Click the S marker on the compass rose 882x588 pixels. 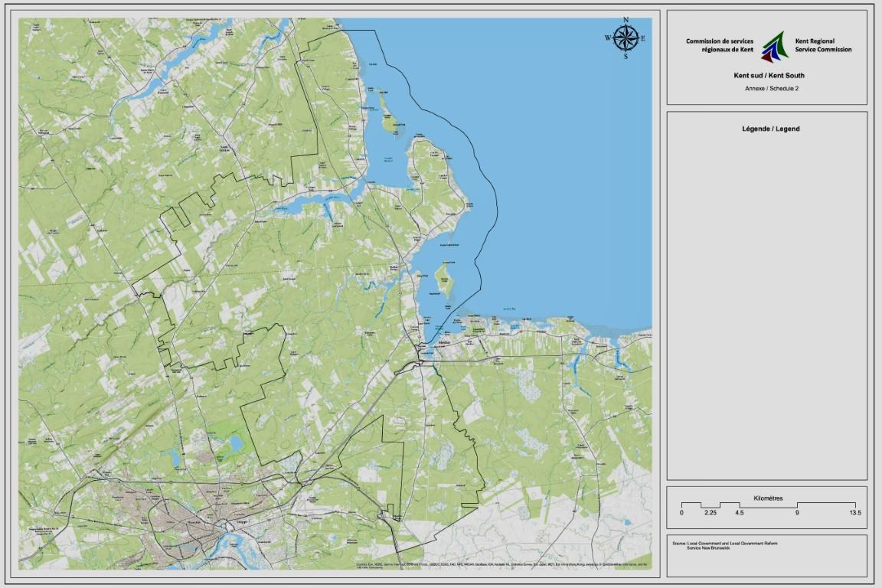point(626,56)
